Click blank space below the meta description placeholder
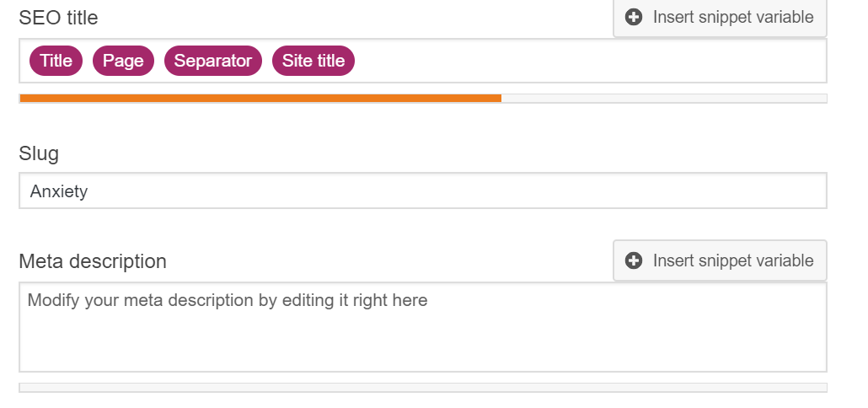868x408 pixels. pos(337,346)
